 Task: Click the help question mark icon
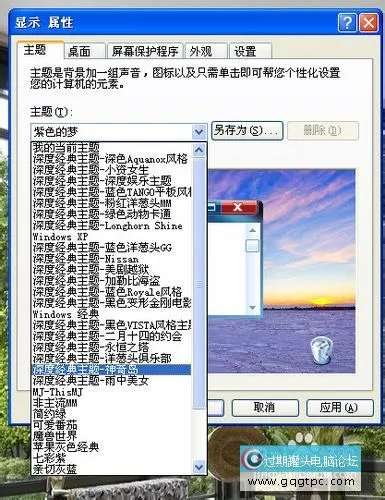(347, 23)
